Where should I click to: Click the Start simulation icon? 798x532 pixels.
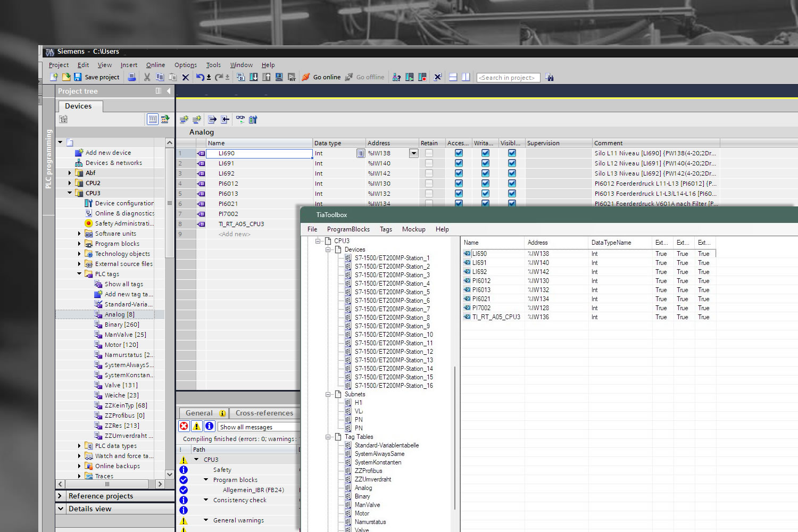coord(279,77)
